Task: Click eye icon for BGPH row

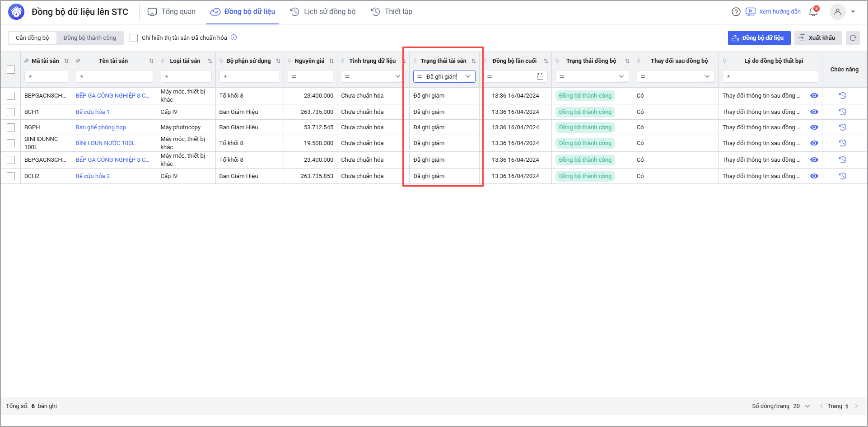Action: pyautogui.click(x=814, y=127)
